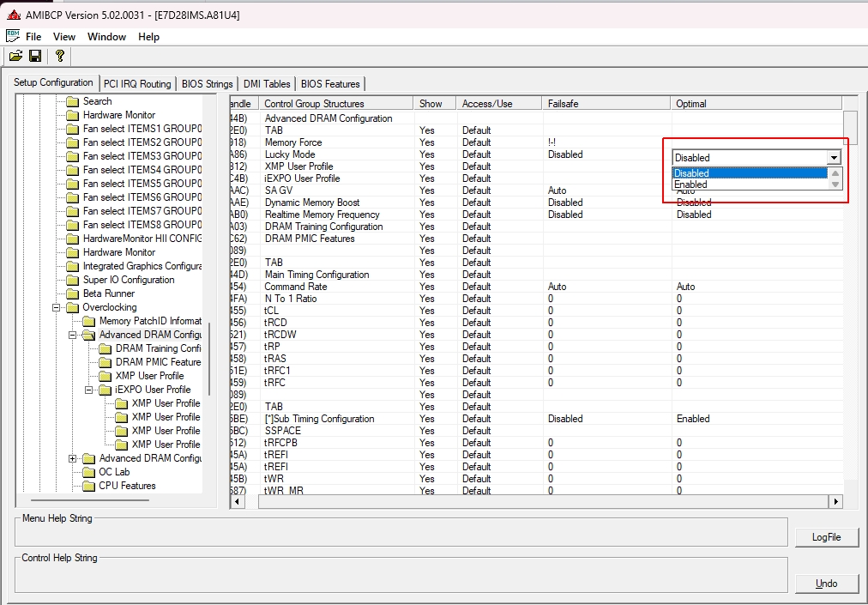Select HardwareMonitor HII CONFIG tree item
Screen dimensions: 868x605
pyautogui.click(x=142, y=239)
